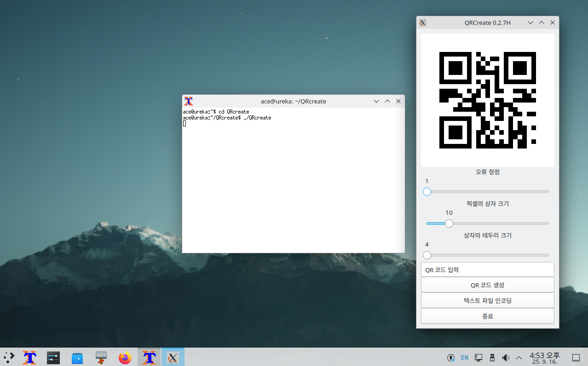This screenshot has width=588, height=366.
Task: Open the KDE application launcher
Action: click(9, 357)
